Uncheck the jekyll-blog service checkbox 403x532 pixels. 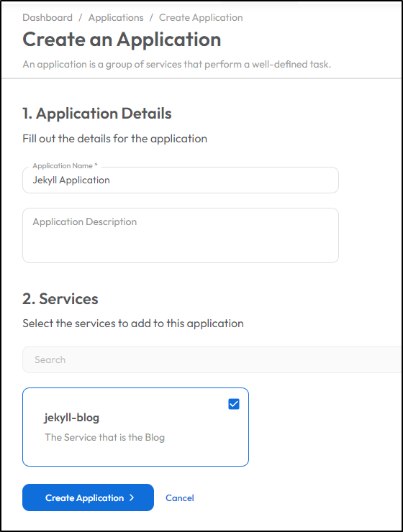[x=234, y=404]
